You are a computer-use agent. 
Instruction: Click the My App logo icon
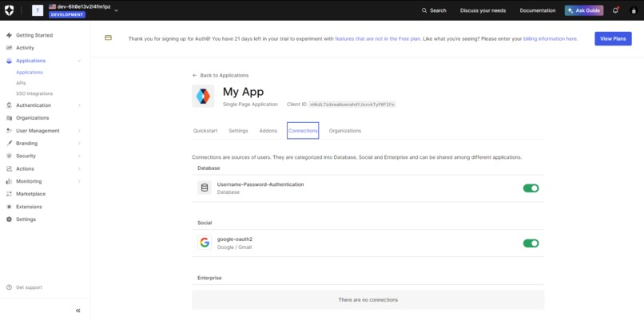click(x=203, y=96)
